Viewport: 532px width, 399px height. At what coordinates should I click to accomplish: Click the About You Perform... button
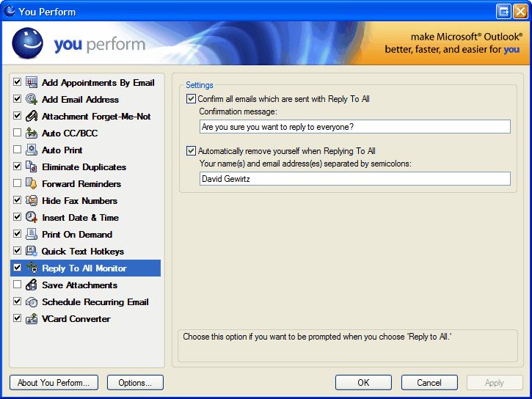[x=54, y=383]
